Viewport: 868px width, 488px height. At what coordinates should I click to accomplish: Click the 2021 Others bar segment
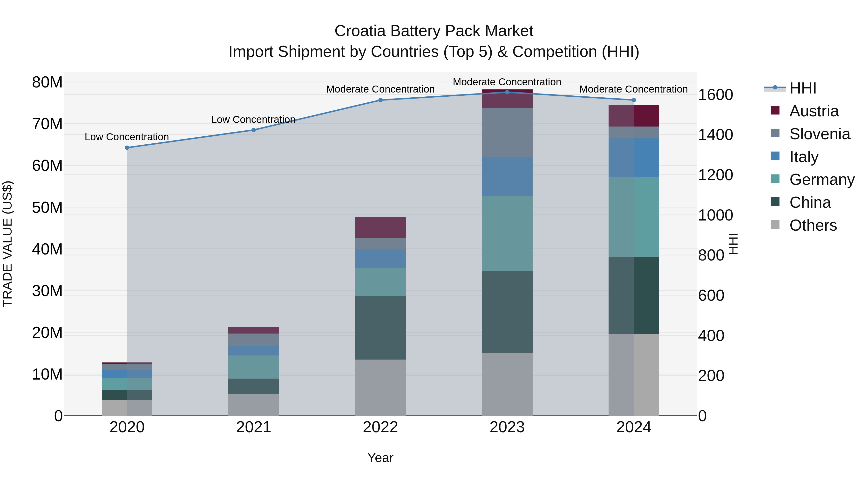[254, 405]
